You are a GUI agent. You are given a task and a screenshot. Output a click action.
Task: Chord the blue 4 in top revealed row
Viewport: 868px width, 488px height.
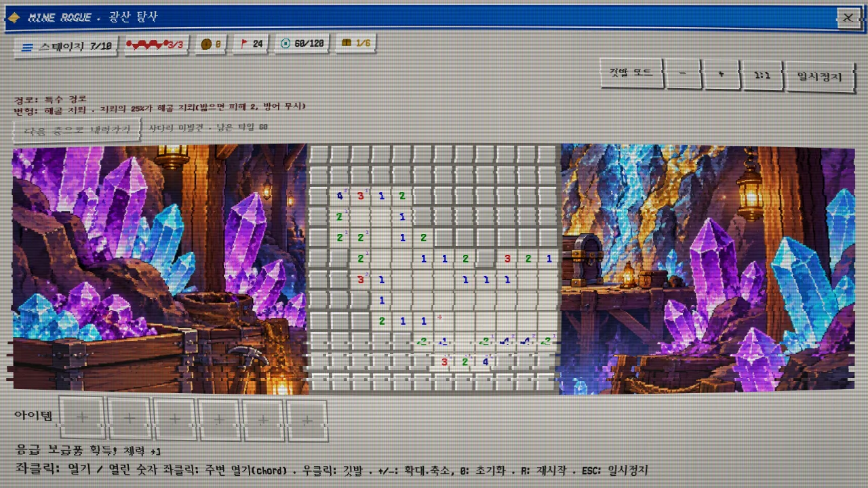tap(340, 196)
